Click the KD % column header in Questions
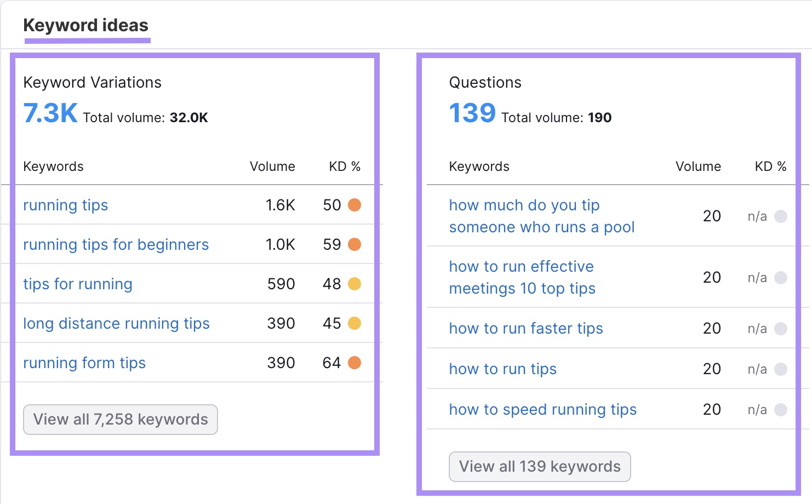 pyautogui.click(x=769, y=166)
